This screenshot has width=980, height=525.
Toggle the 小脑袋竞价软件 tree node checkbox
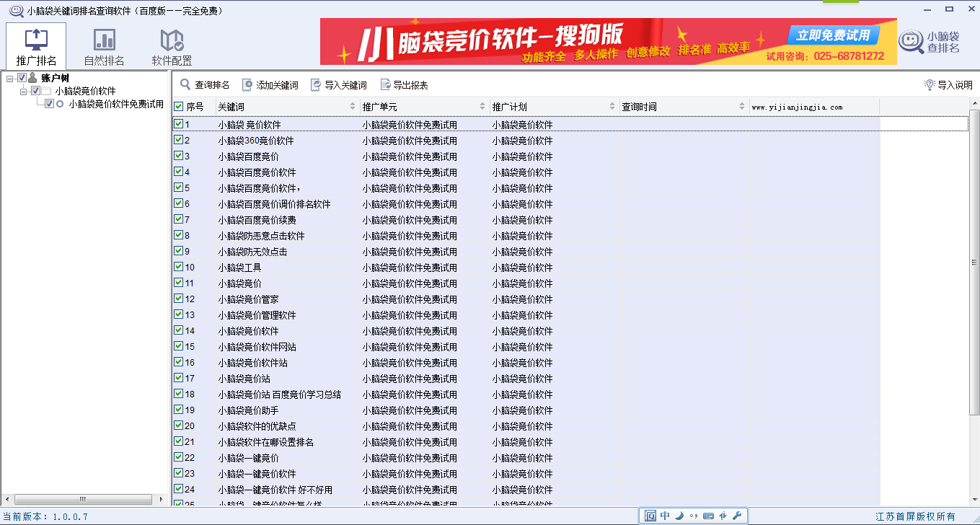[x=35, y=91]
